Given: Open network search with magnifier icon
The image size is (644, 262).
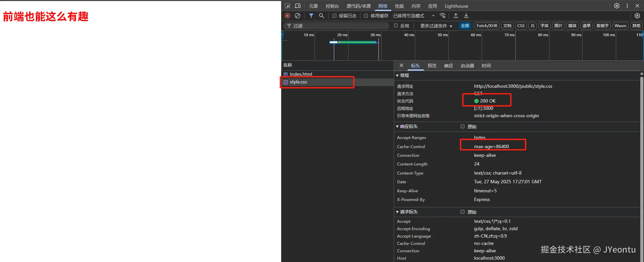Looking at the screenshot, I should point(321,16).
